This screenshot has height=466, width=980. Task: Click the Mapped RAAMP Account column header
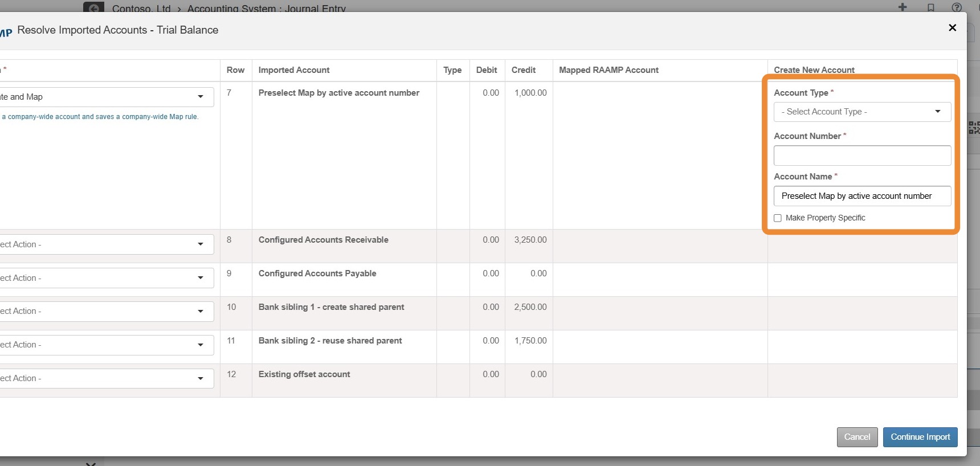pos(609,70)
